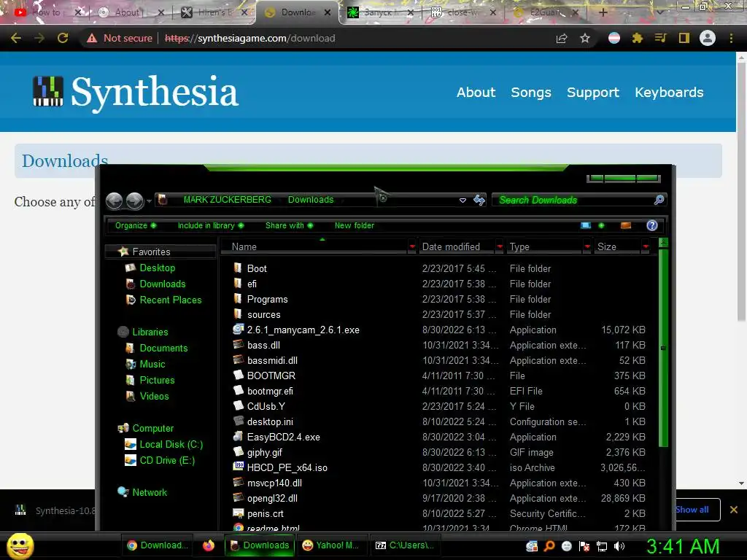Go back in Explorer Downloads window
The height and width of the screenshot is (560, 747).
click(115, 201)
